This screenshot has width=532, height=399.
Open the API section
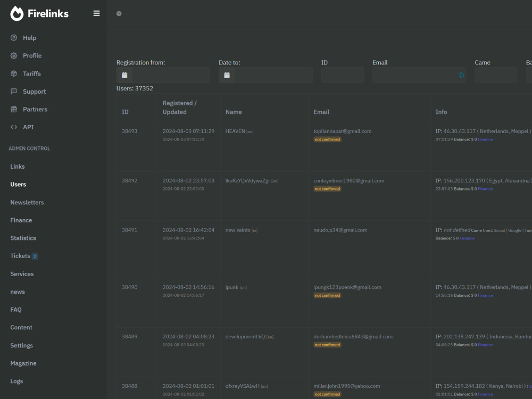(x=28, y=127)
